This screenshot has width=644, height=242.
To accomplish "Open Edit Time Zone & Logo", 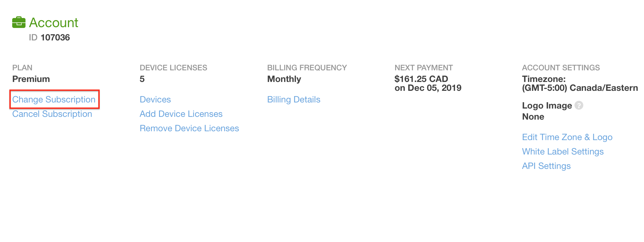I will point(567,137).
